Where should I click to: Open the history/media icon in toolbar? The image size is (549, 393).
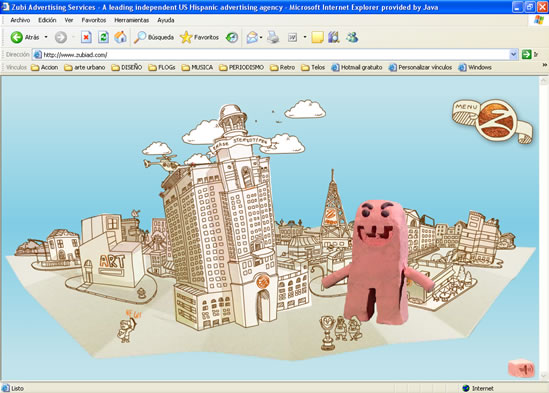(x=232, y=37)
